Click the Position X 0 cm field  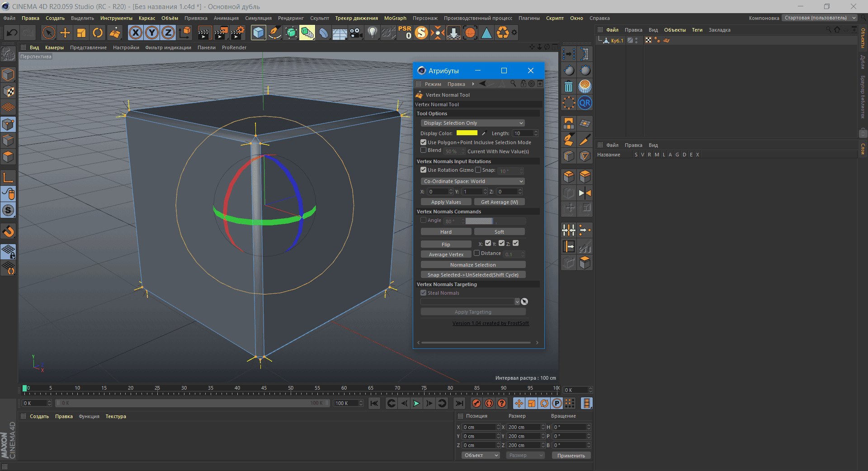(x=478, y=427)
